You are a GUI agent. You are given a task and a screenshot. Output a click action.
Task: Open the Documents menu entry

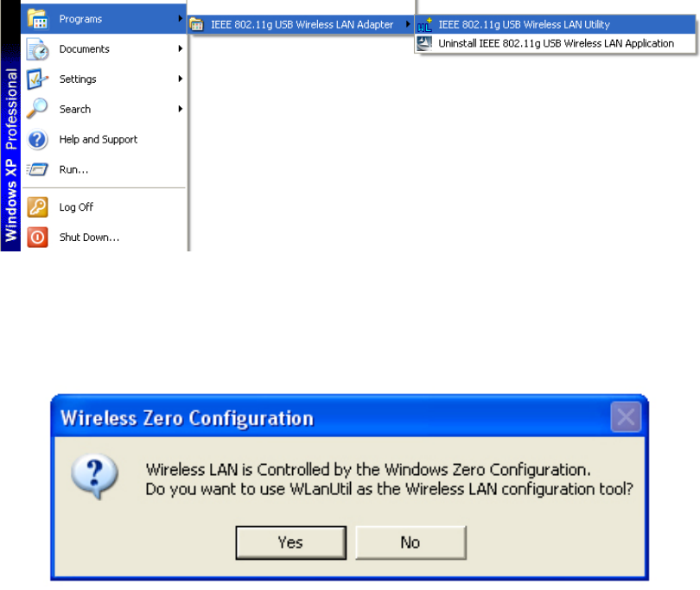104,48
